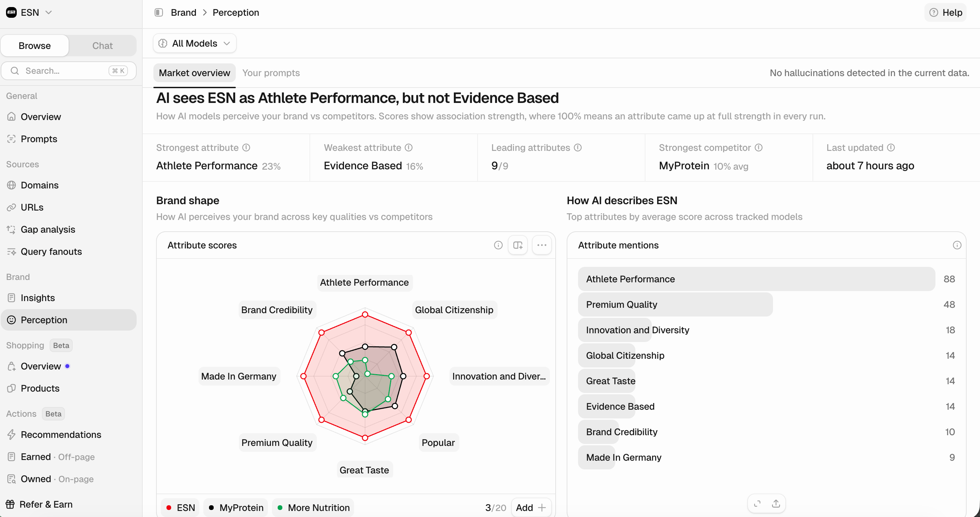Toggle the MyProtein series in chart legend
980x517 pixels.
235,508
